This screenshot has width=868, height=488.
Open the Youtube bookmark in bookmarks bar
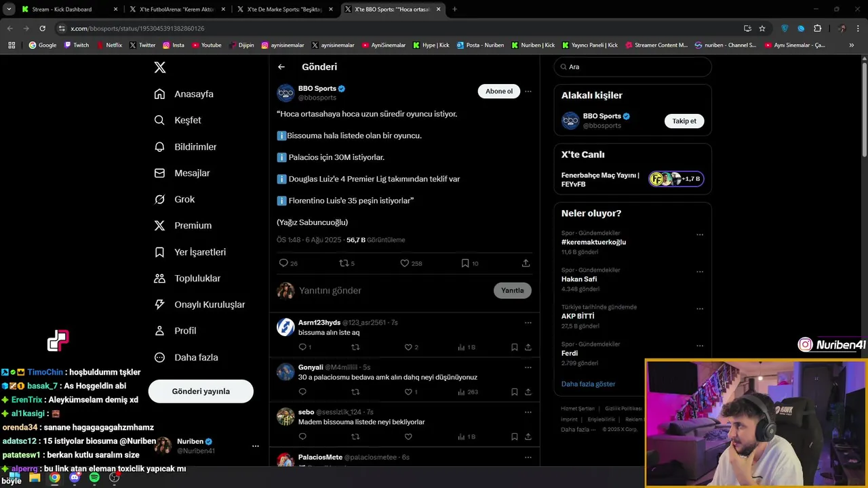[x=207, y=45]
